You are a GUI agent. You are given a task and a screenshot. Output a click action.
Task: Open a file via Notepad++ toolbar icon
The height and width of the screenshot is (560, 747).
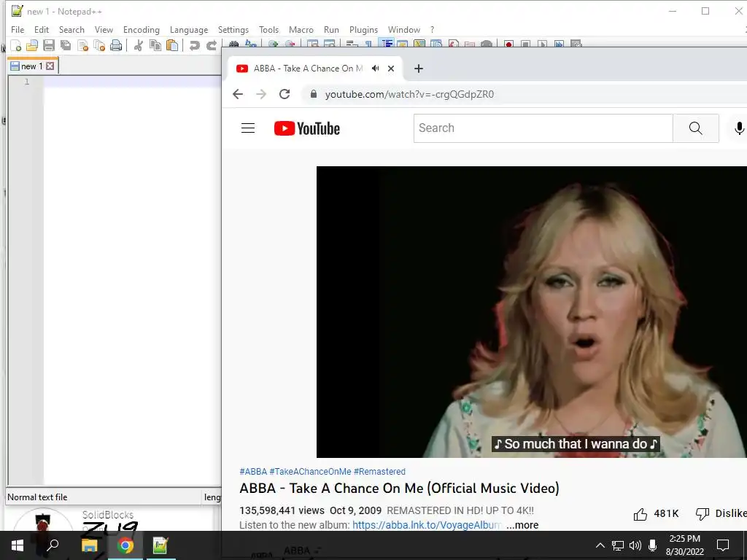pyautogui.click(x=32, y=45)
